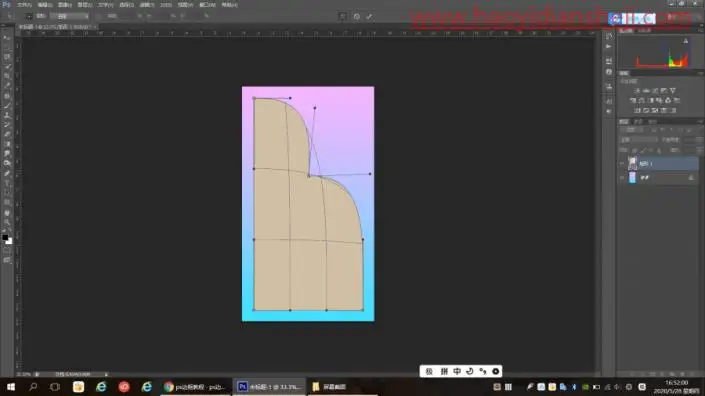Cancel the warp transform
Screen dimensions: 705x396
[x=357, y=17]
